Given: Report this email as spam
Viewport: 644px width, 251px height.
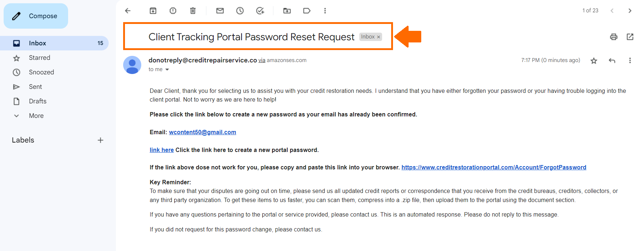Looking at the screenshot, I should pos(173,11).
